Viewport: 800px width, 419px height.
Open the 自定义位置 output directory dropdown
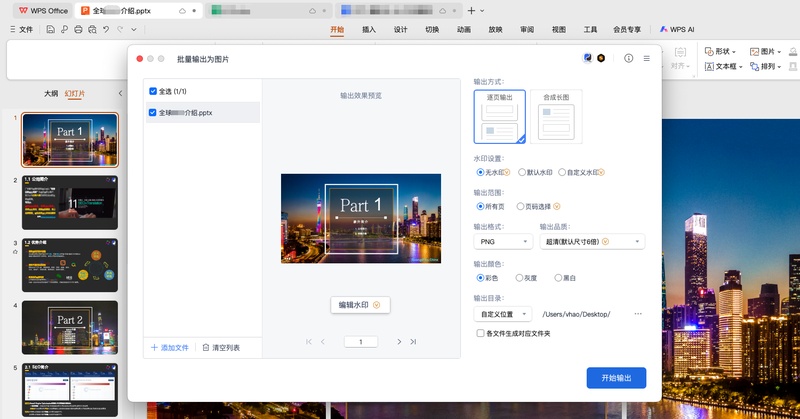pyautogui.click(x=503, y=314)
